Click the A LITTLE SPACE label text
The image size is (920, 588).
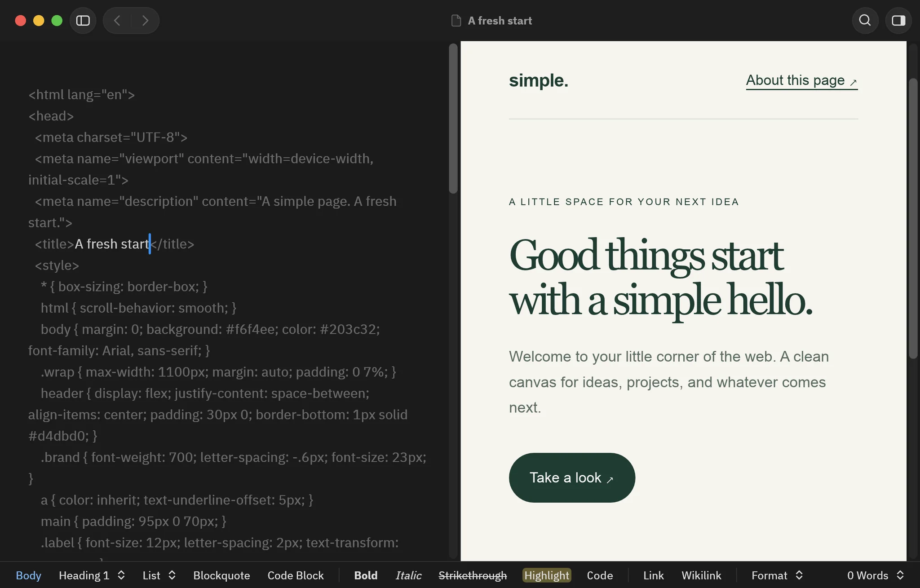[624, 202]
